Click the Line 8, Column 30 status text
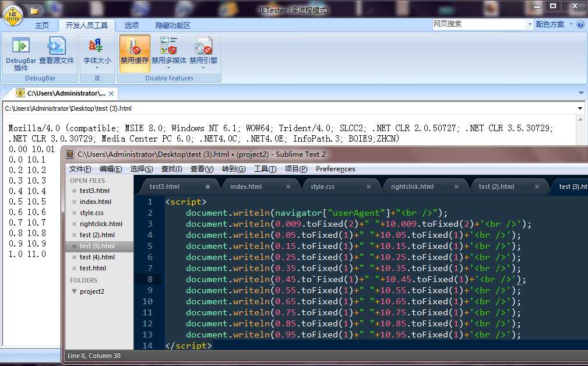 pos(94,356)
